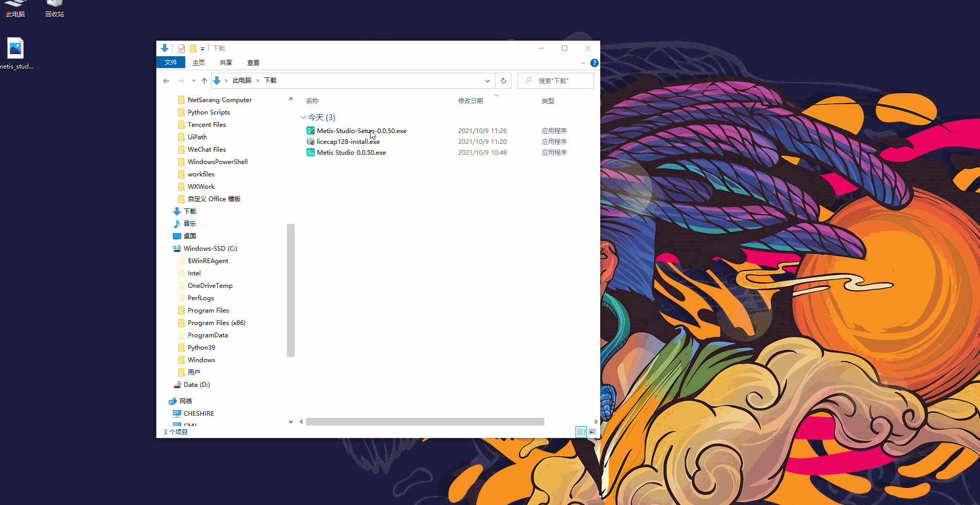Go up one folder level
Viewport: 980px width, 505px height.
pos(204,81)
